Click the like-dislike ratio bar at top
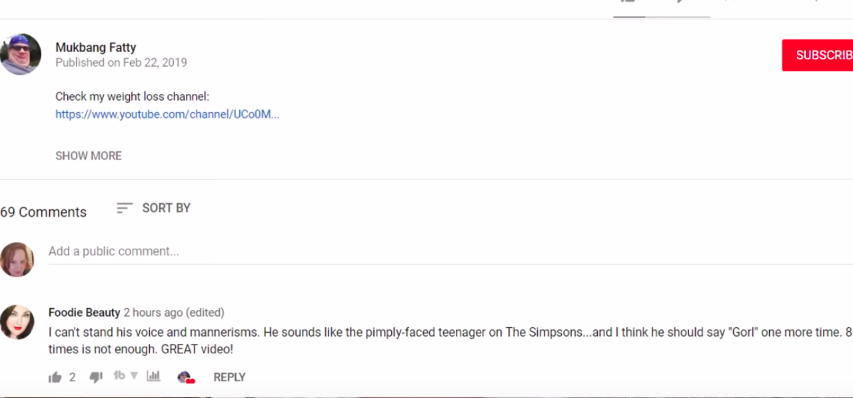Image resolution: width=853 pixels, height=398 pixels. click(x=662, y=17)
